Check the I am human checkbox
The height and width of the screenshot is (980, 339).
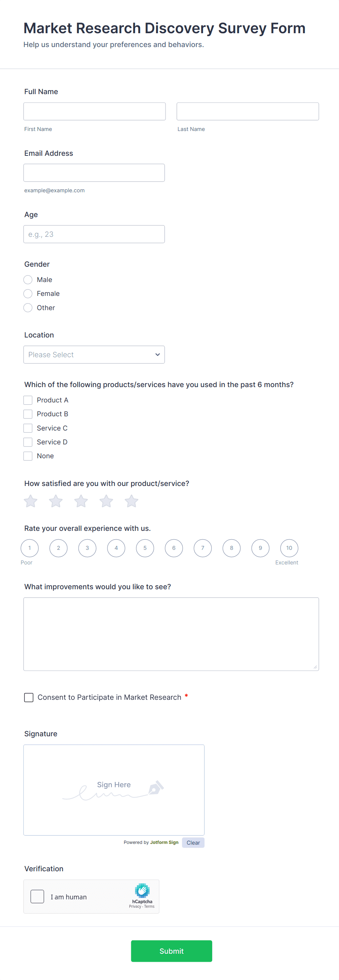pos(37,897)
